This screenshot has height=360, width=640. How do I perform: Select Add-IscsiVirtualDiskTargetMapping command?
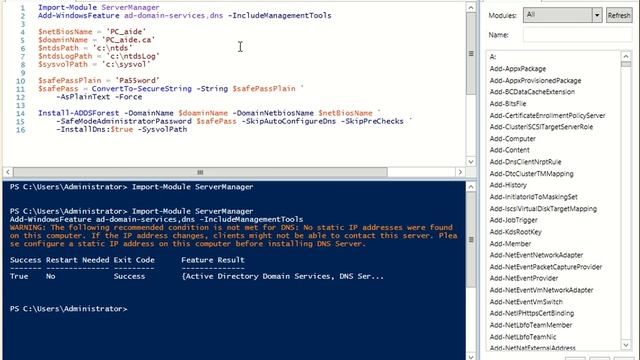point(543,209)
